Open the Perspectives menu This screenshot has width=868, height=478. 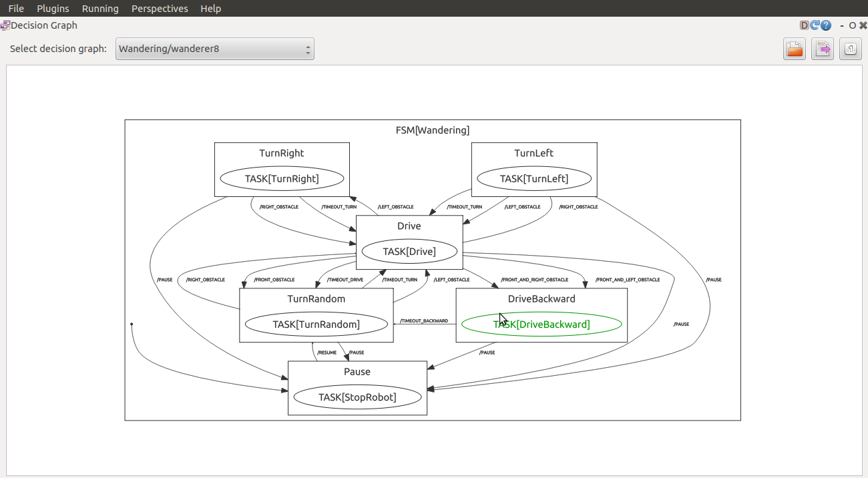(160, 9)
